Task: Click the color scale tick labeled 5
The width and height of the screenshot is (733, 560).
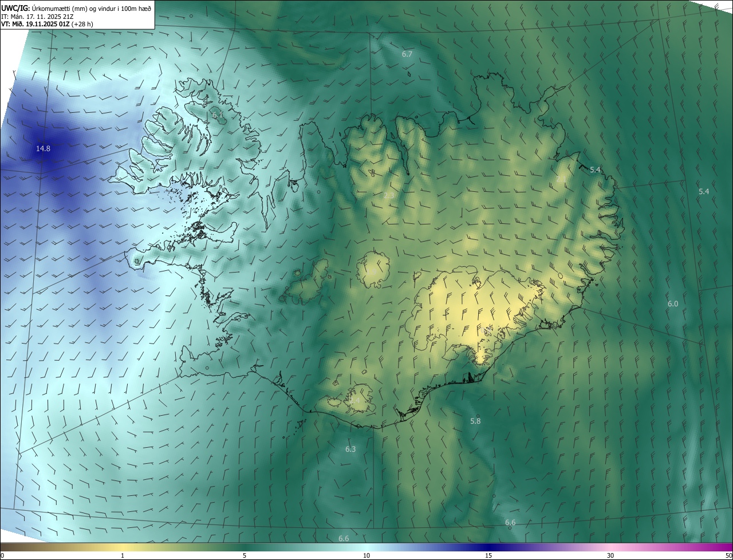Action: coord(245,556)
